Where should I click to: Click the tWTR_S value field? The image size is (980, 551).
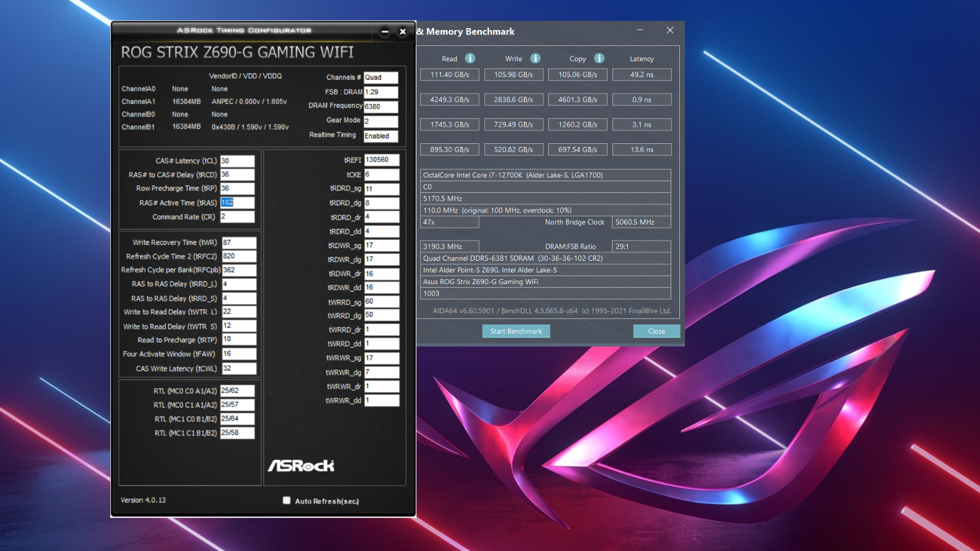[239, 326]
